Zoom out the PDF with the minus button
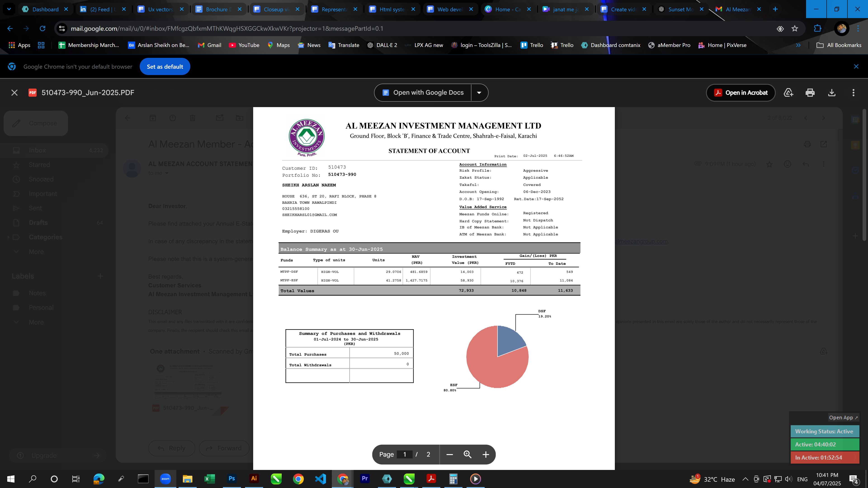The height and width of the screenshot is (488, 868). pos(450,455)
